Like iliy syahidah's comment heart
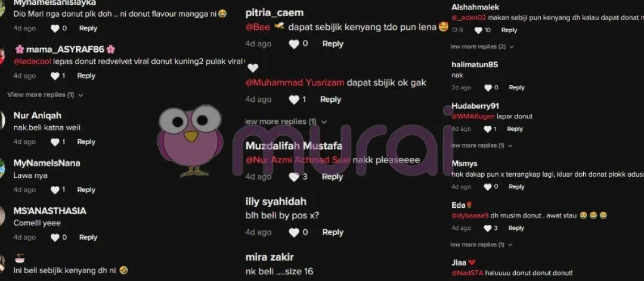This screenshot has width=644, height=281. click(294, 233)
